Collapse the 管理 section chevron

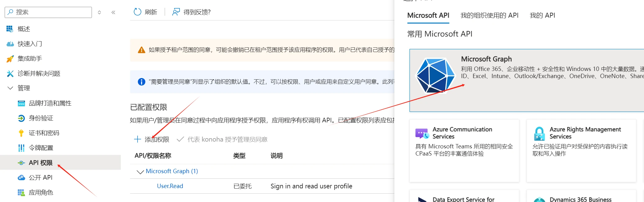coord(10,88)
